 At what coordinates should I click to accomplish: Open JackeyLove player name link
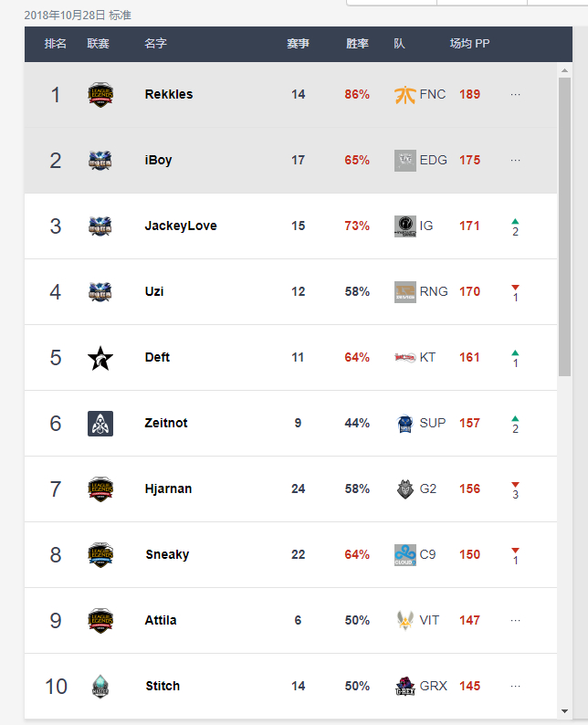(181, 226)
